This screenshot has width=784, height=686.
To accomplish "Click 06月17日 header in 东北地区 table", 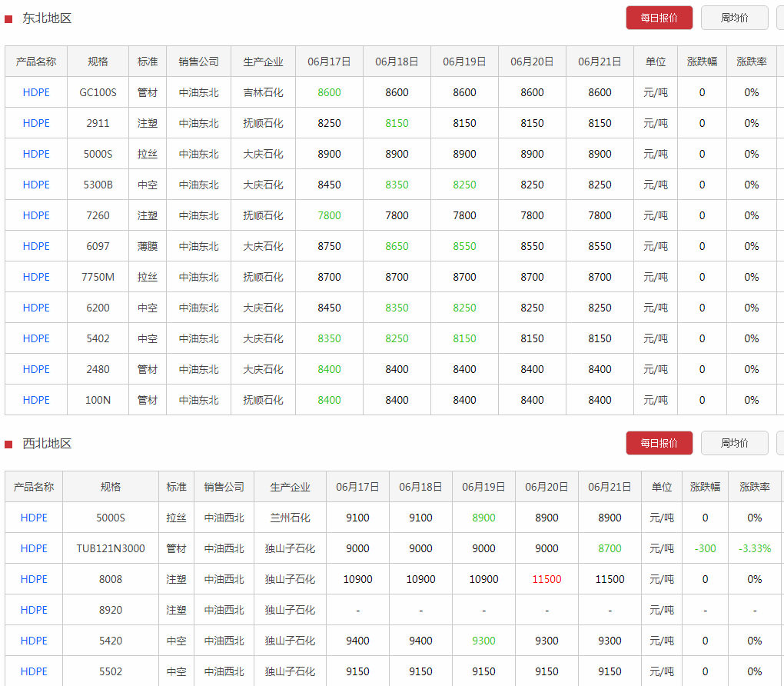I will [x=329, y=62].
